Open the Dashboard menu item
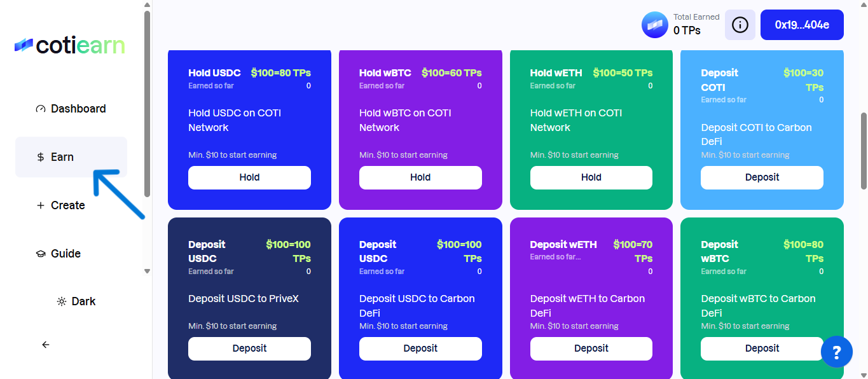 tap(78, 109)
